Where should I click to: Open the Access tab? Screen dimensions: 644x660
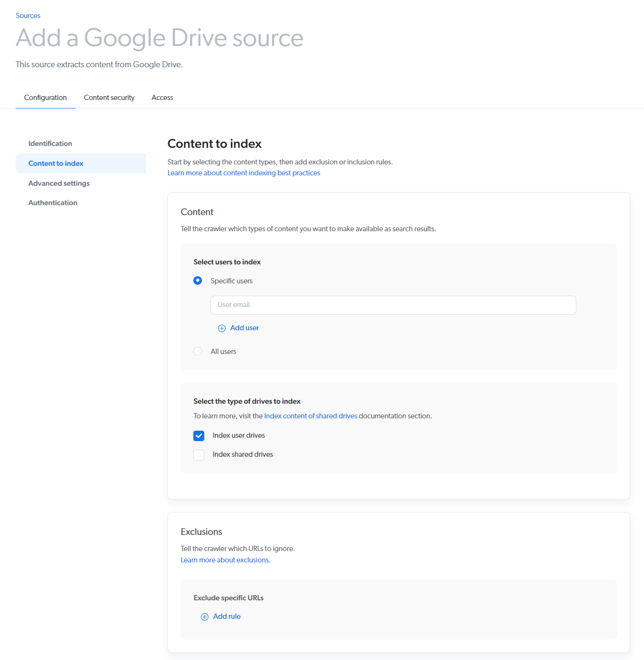pos(163,98)
